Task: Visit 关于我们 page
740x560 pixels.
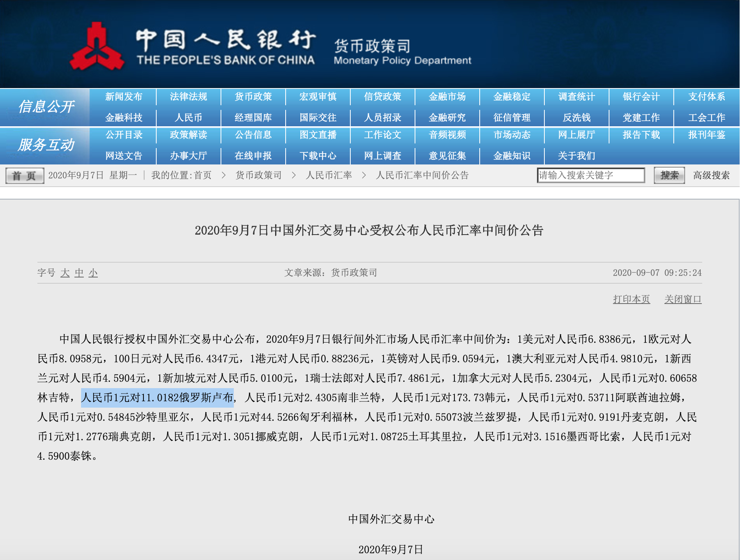Action: pyautogui.click(x=576, y=156)
